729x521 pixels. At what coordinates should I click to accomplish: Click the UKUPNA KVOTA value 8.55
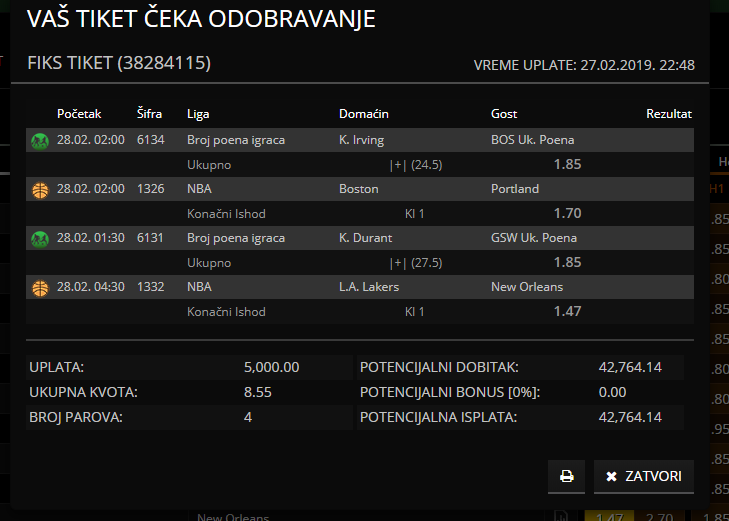pyautogui.click(x=258, y=392)
